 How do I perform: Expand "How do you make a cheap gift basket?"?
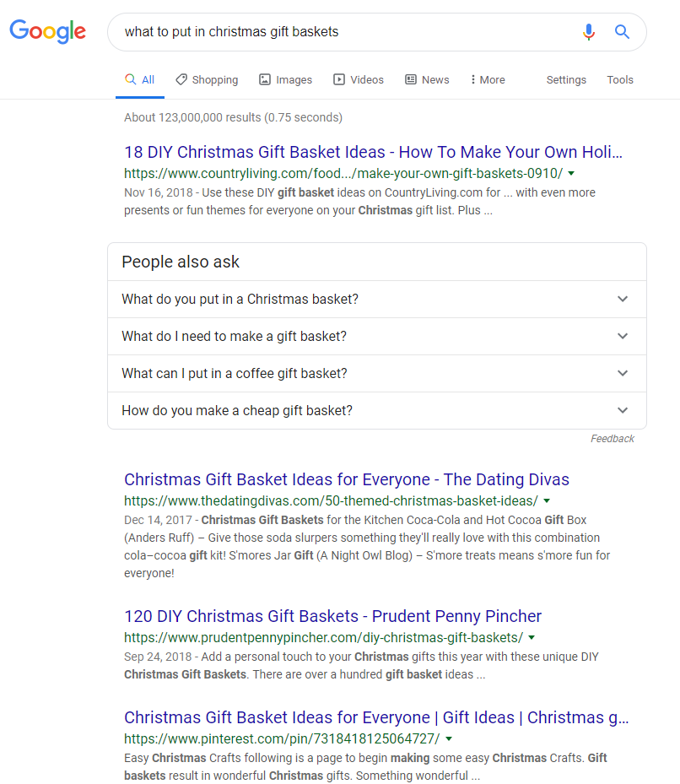pyautogui.click(x=376, y=411)
